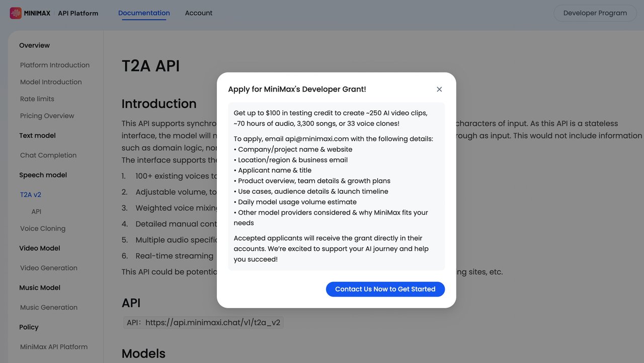This screenshot has height=363, width=644.
Task: Open Pricing Overview page
Action: (x=47, y=116)
